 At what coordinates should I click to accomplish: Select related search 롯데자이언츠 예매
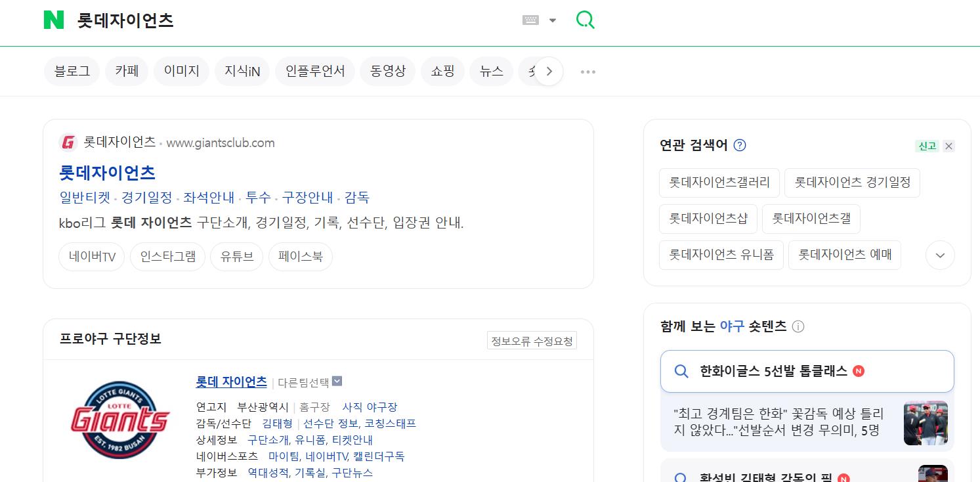tap(844, 255)
